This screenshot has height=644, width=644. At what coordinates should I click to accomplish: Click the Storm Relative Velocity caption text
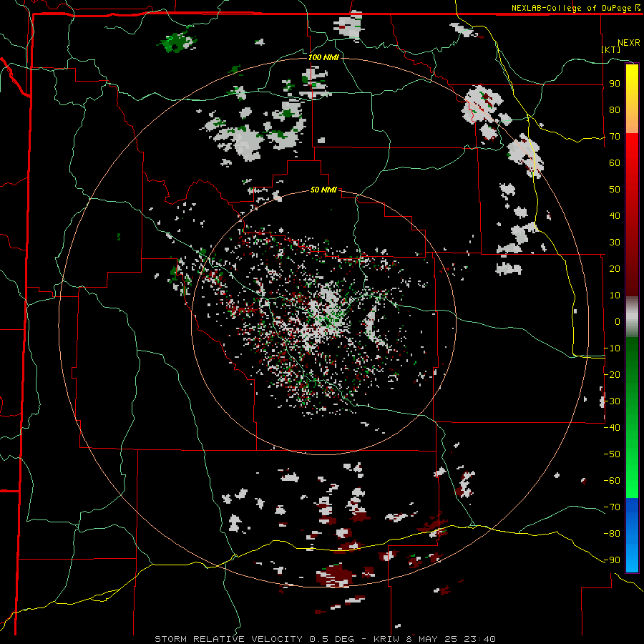click(x=326, y=639)
